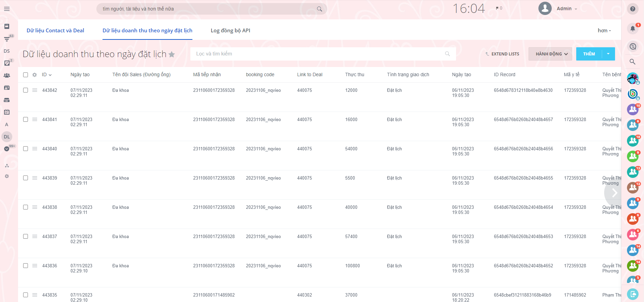The width and height of the screenshot is (644, 302).
Task: Sort by the ID column header
Action: (47, 75)
